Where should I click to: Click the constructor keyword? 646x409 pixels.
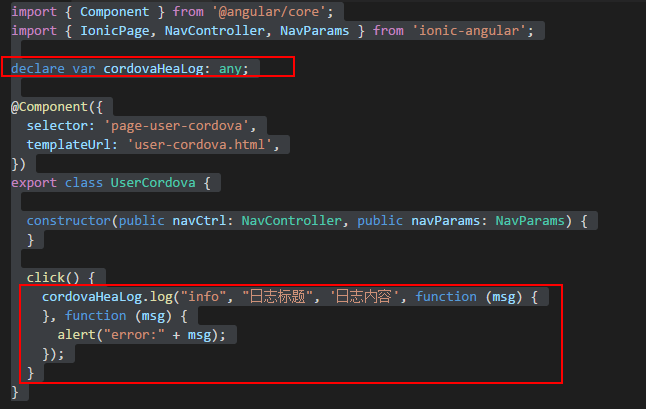click(69, 220)
